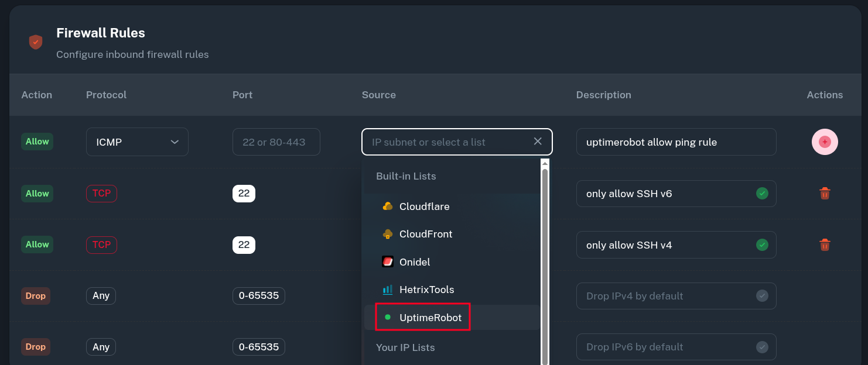868x365 pixels.
Task: Open the ICMP protocol dropdown
Action: coord(137,142)
